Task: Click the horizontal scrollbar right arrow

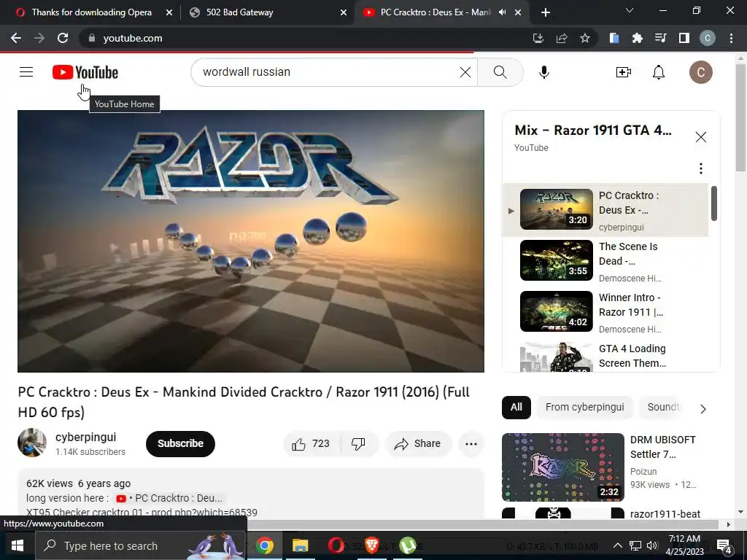Action: [x=728, y=524]
